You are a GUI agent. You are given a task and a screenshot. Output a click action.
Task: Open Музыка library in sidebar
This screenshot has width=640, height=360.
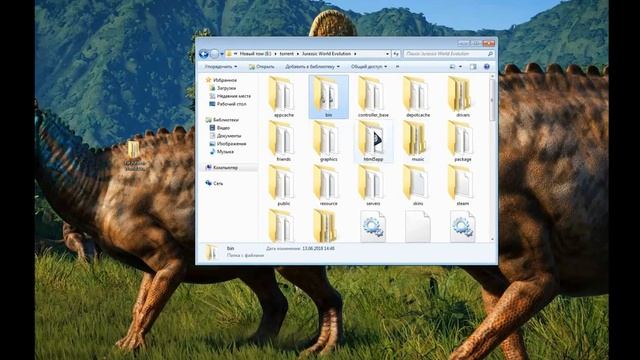tap(225, 152)
